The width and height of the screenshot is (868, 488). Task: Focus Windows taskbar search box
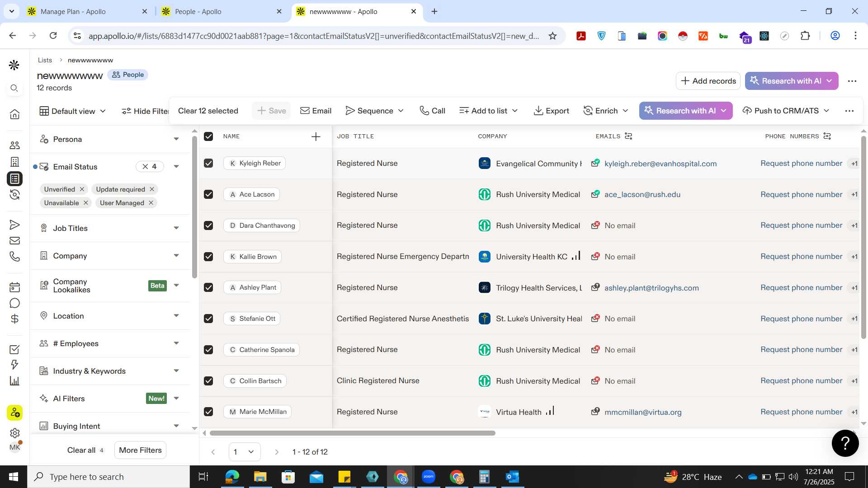(108, 477)
